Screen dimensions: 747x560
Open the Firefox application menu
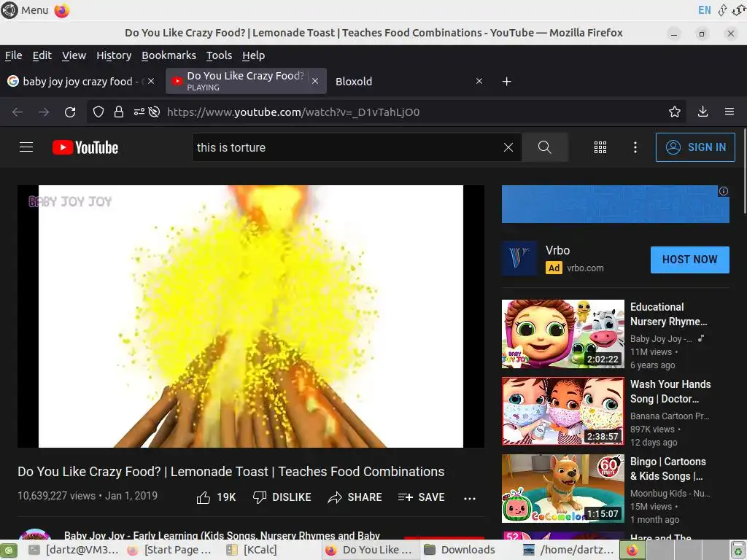[x=729, y=112]
